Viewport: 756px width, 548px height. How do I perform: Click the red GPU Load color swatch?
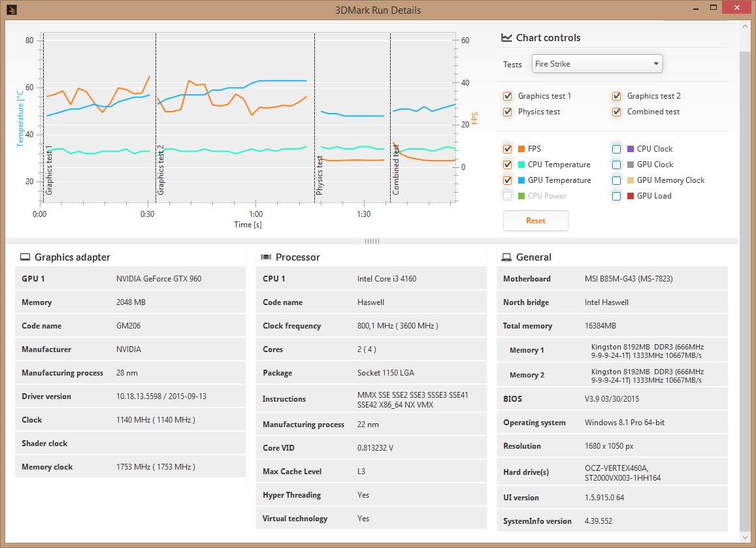click(630, 196)
